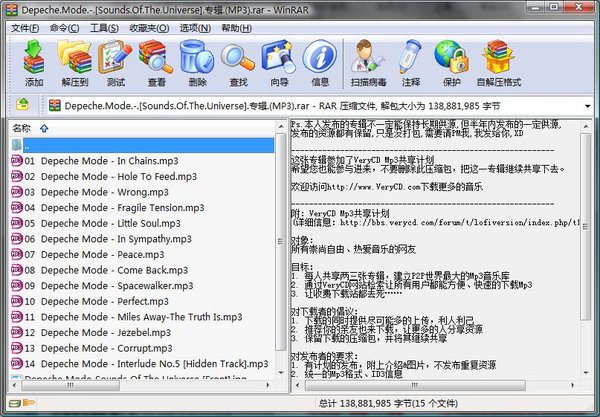Click the file list scroll-right arrow
Viewport: 600px width, 417px height.
pyautogui.click(x=268, y=385)
